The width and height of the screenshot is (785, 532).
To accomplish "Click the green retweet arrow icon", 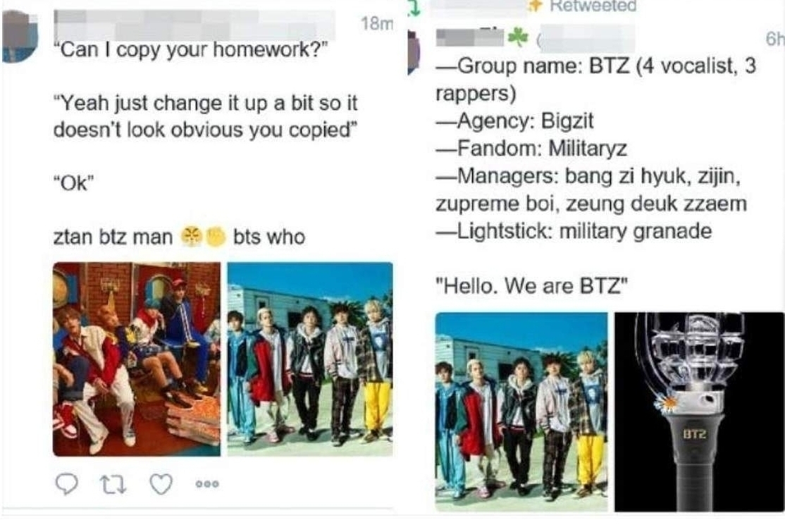I will [414, 8].
